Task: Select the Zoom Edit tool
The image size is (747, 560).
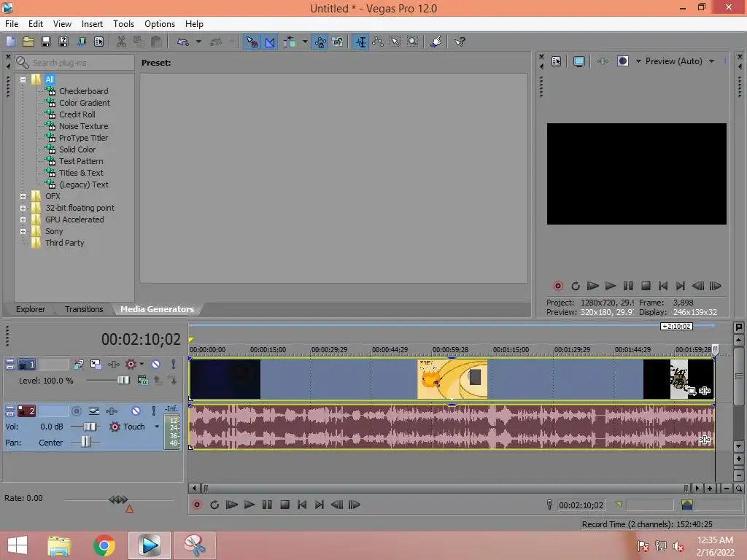Action: 413,42
